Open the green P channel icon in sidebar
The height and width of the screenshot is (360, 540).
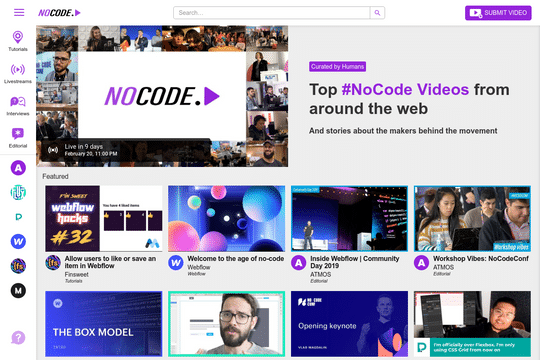click(18, 217)
